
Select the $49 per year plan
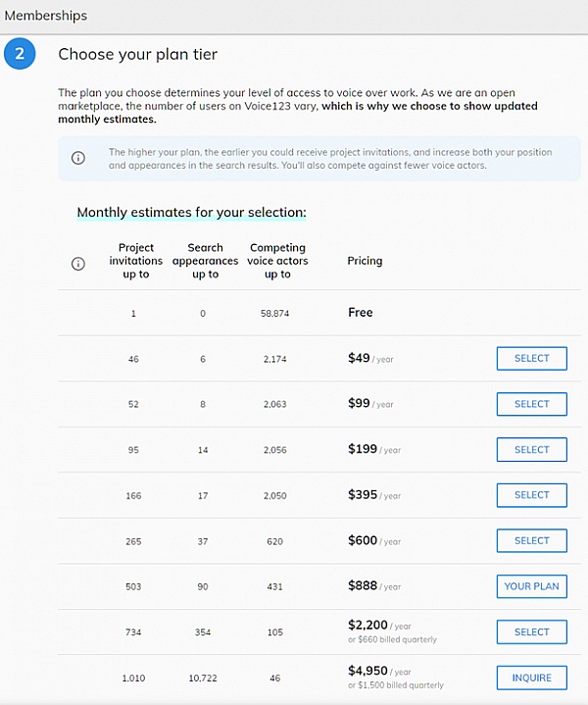pos(531,358)
